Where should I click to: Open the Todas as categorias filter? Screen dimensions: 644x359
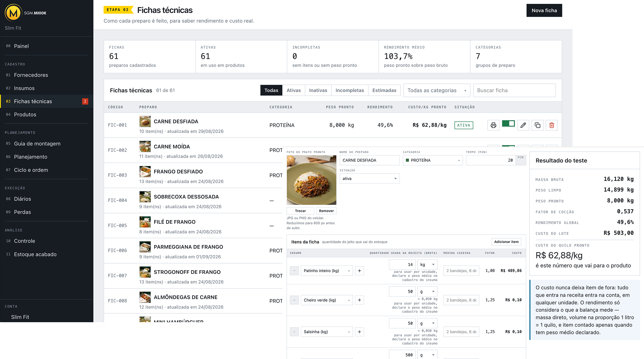(x=437, y=91)
